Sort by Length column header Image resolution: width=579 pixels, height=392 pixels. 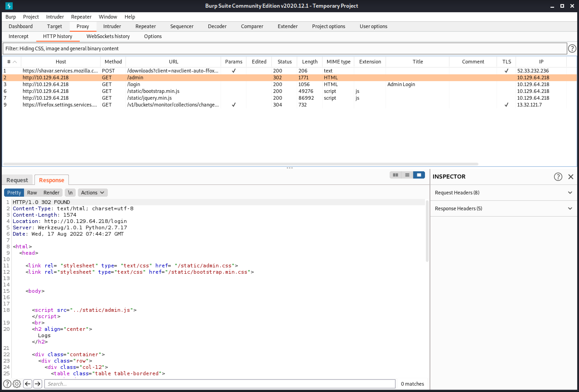pyautogui.click(x=310, y=62)
